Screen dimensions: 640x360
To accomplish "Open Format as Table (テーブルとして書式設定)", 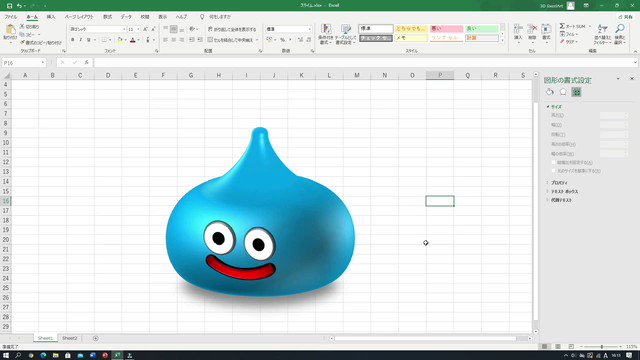I will coord(345,34).
